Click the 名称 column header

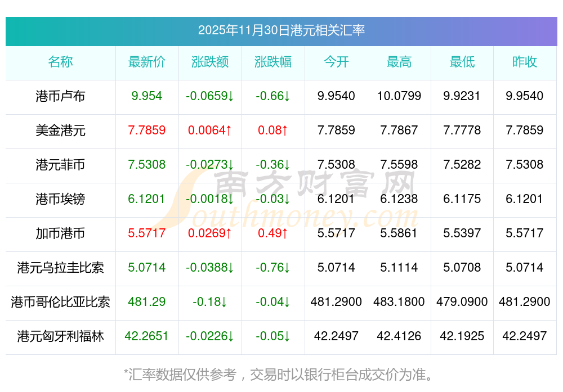tap(60, 62)
